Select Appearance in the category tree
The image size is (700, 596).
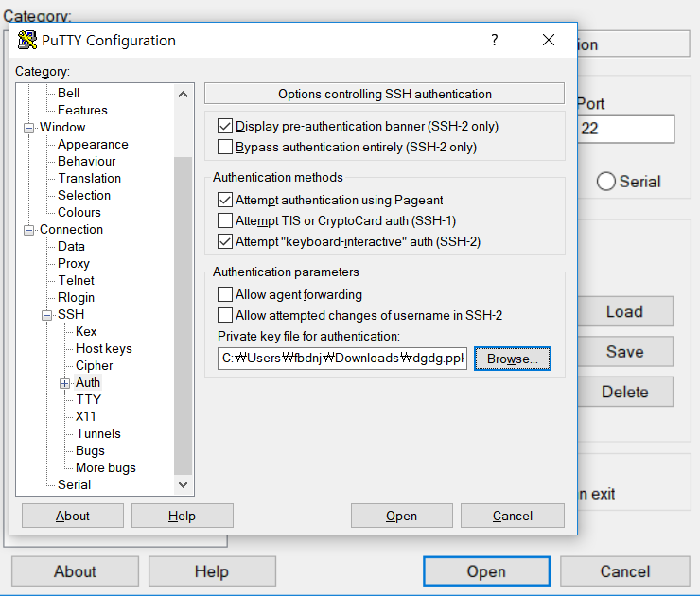click(x=93, y=144)
